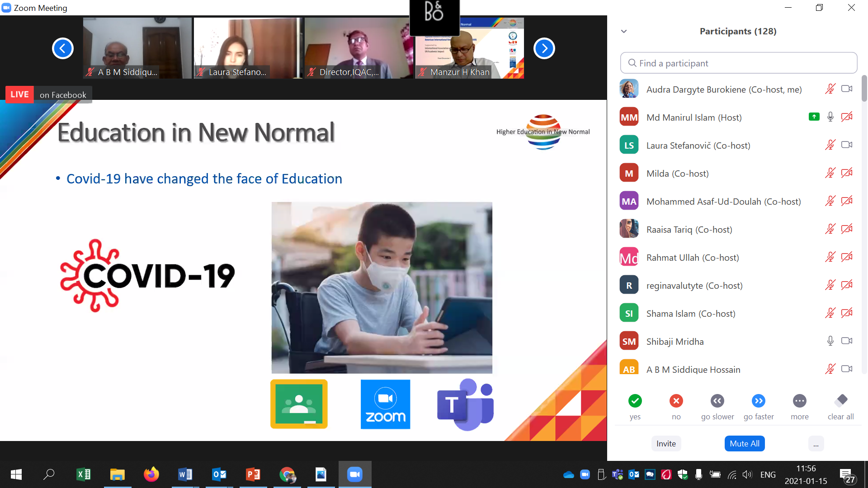The height and width of the screenshot is (488, 868).
Task: Toggle video for Audra Dargyte Burokiene
Action: click(x=847, y=89)
